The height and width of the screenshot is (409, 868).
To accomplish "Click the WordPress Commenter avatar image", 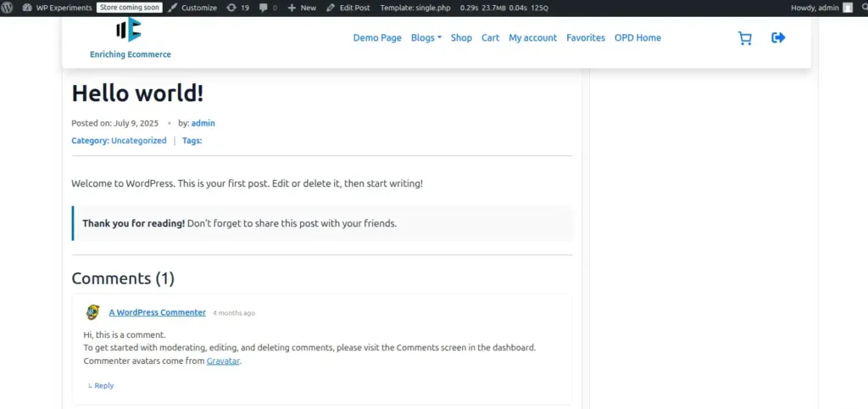I will (x=92, y=312).
